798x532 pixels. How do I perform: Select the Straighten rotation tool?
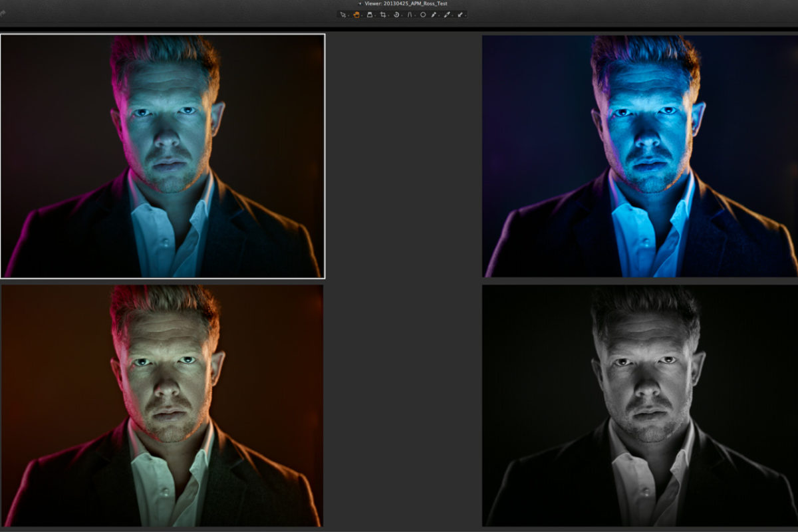pyautogui.click(x=397, y=15)
